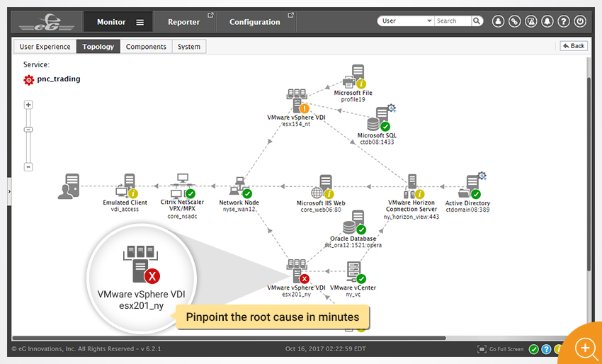Select the Topology tab
The image size is (602, 364).
click(98, 47)
